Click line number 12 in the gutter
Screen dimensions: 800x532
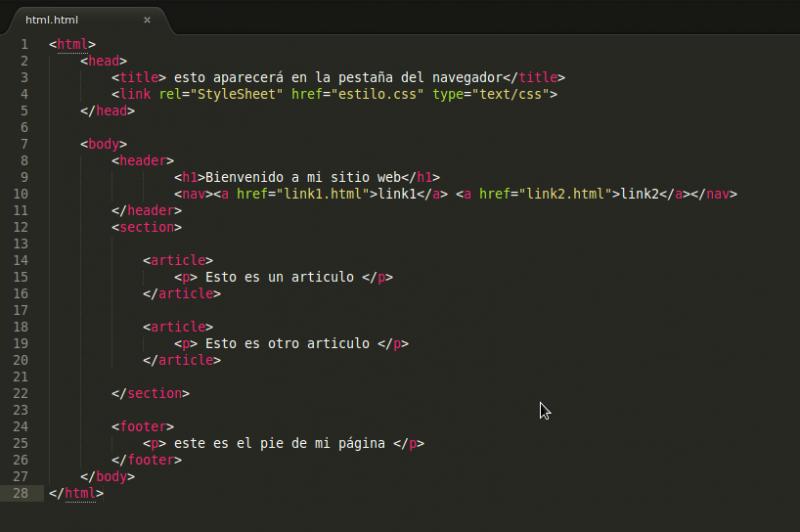(x=20, y=227)
